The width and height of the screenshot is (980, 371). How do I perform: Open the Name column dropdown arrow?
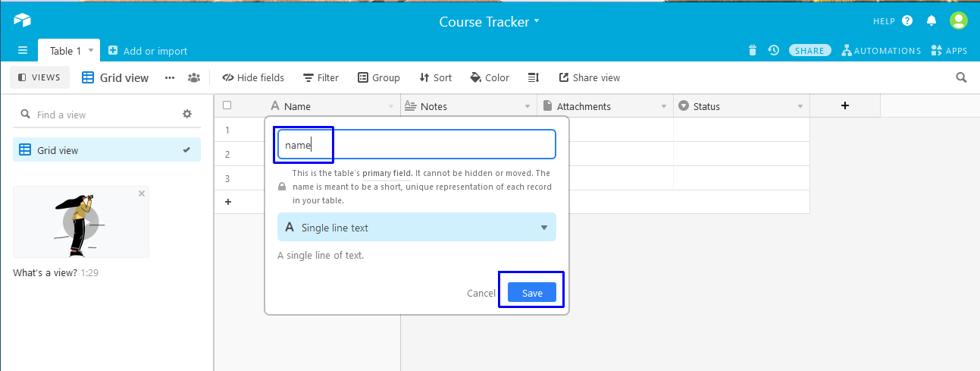click(x=391, y=106)
